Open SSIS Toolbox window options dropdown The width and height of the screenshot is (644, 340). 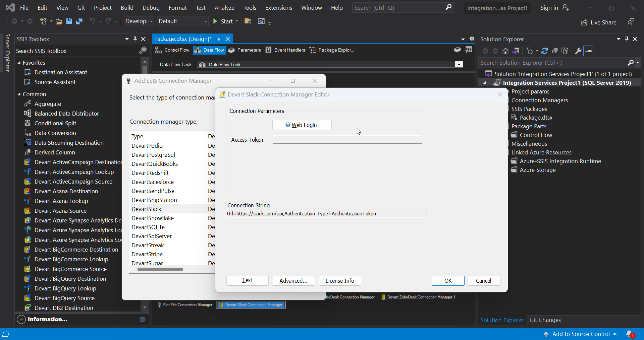pos(127,39)
